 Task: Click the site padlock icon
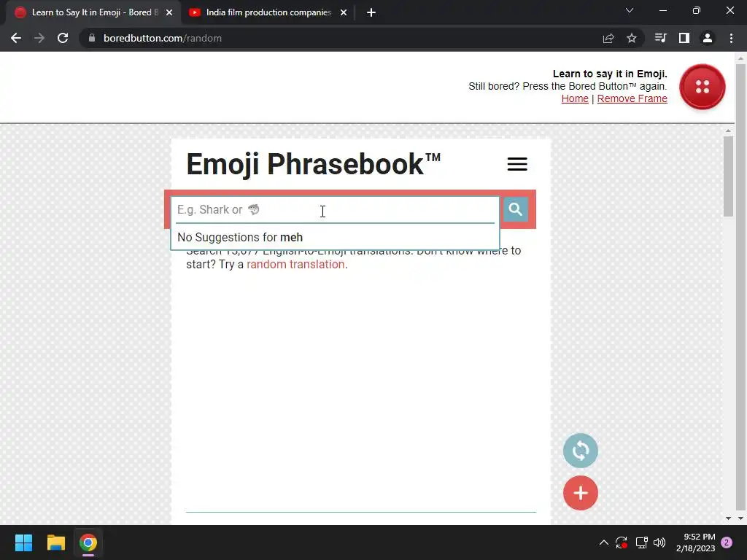pos(91,38)
